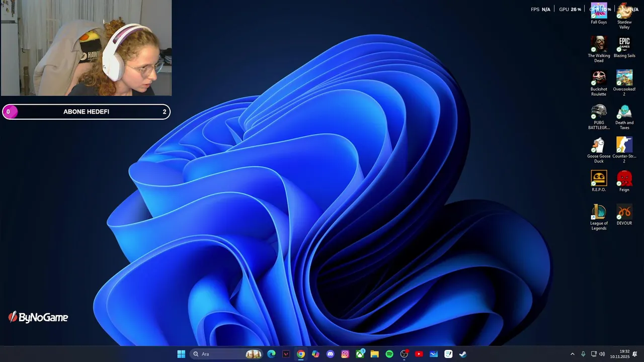Image resolution: width=644 pixels, height=362 pixels.
Task: Open the Stardew Valley desktop shortcut
Action: pyautogui.click(x=624, y=16)
